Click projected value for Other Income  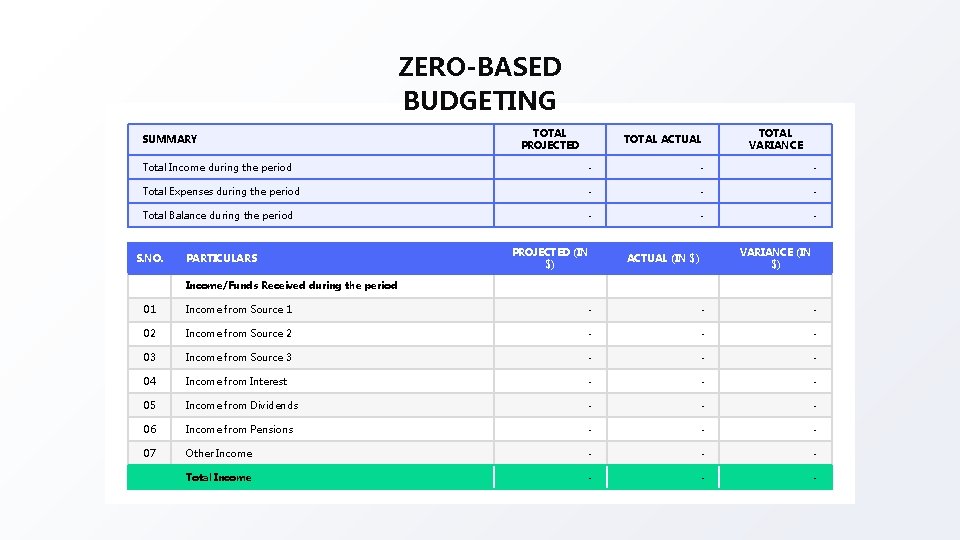[550, 453]
